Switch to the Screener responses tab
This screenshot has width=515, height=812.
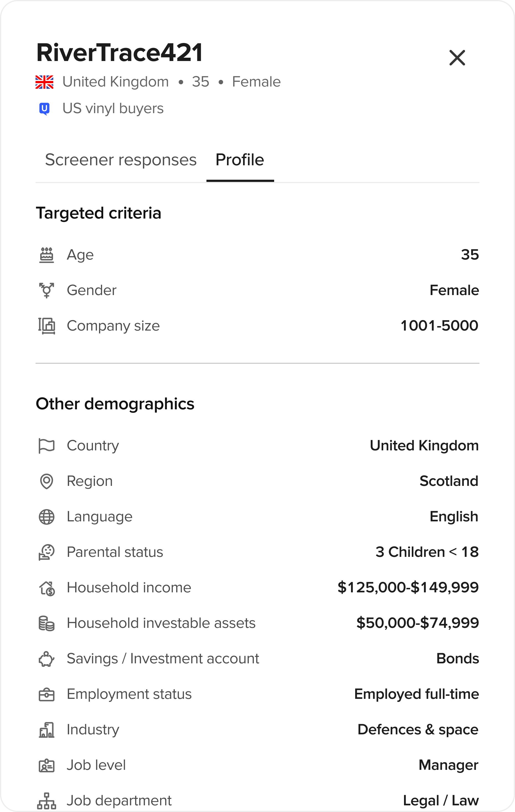tap(120, 160)
